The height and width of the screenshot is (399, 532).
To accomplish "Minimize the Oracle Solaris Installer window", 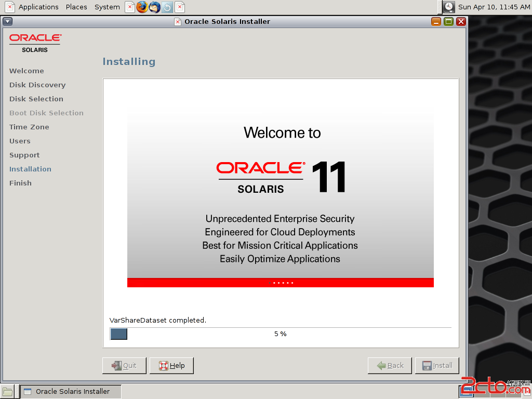I will click(x=436, y=22).
